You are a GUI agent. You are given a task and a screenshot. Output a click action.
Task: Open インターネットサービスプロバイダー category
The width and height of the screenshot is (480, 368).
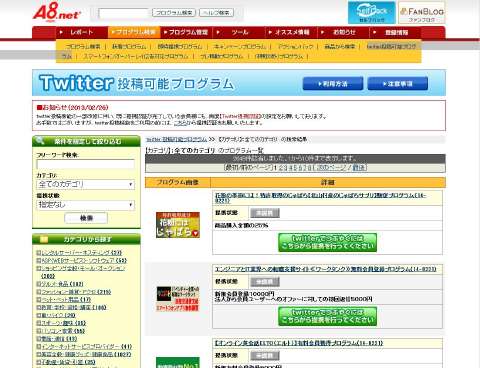86,347
